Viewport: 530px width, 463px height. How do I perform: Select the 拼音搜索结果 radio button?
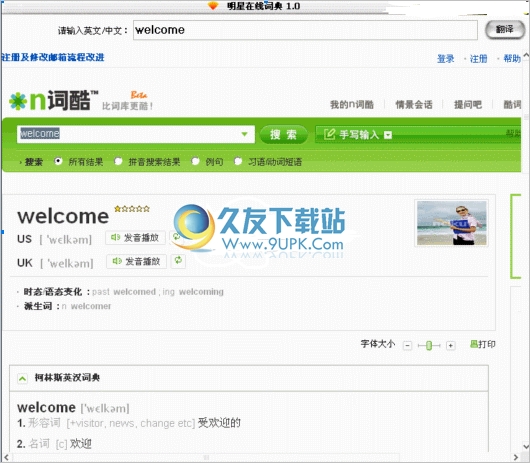tap(118, 161)
